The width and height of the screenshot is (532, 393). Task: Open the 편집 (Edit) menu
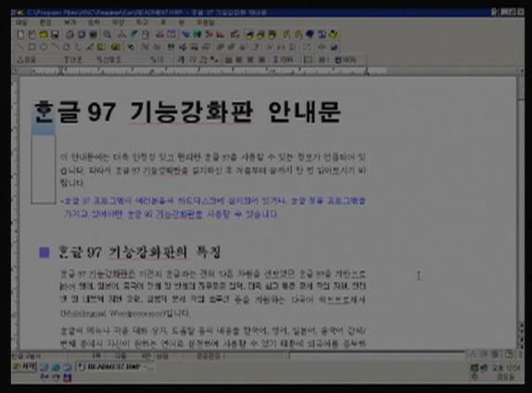coord(45,23)
